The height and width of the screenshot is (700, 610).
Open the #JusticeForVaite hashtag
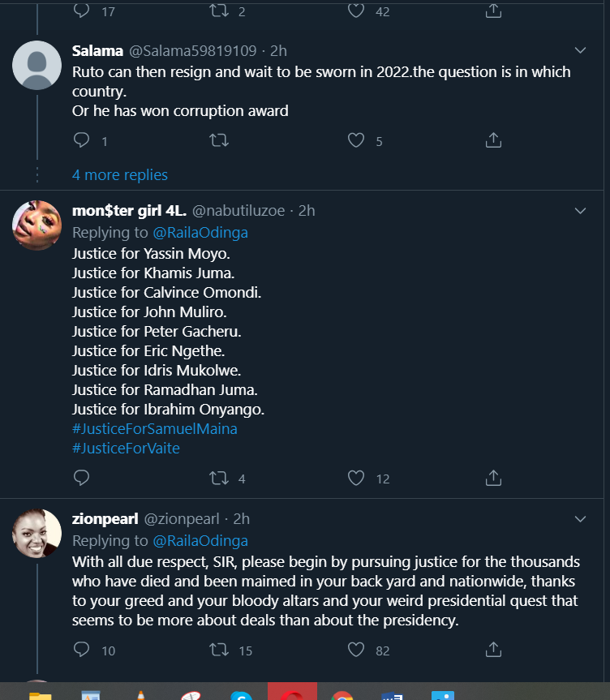tap(126, 449)
